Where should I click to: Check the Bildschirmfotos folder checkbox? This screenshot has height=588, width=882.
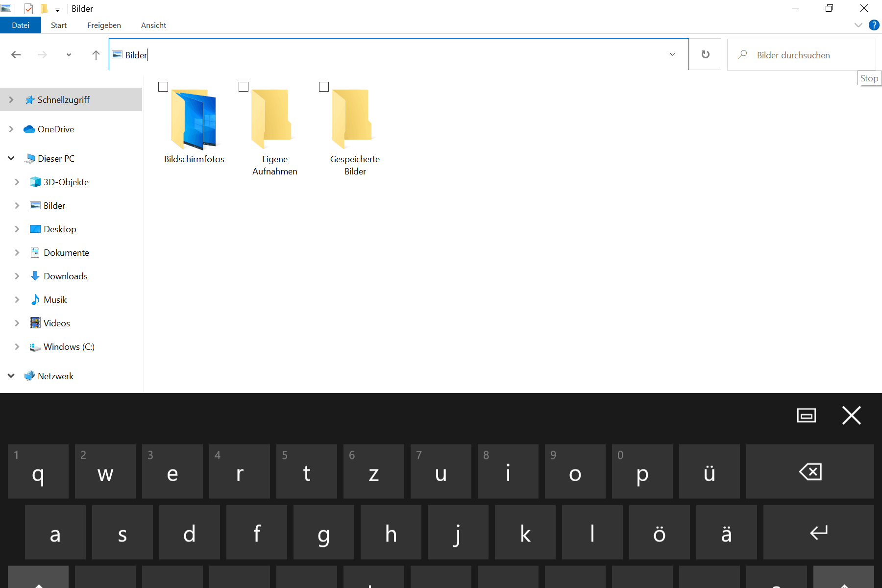pyautogui.click(x=163, y=87)
